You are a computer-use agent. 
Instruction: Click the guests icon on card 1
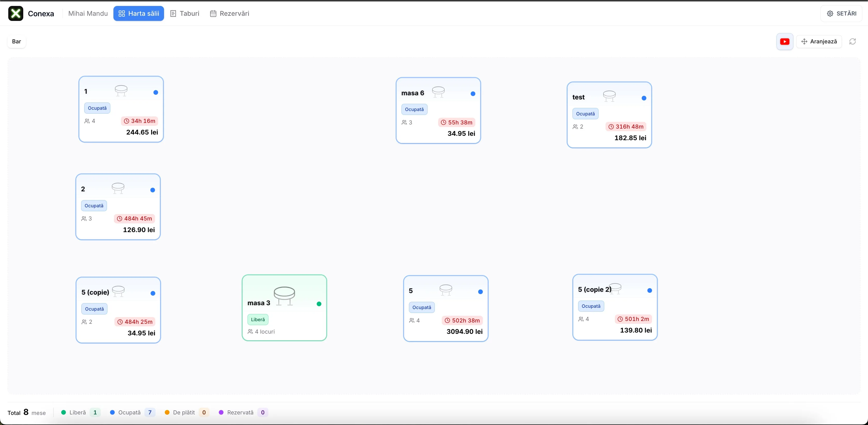coord(87,121)
